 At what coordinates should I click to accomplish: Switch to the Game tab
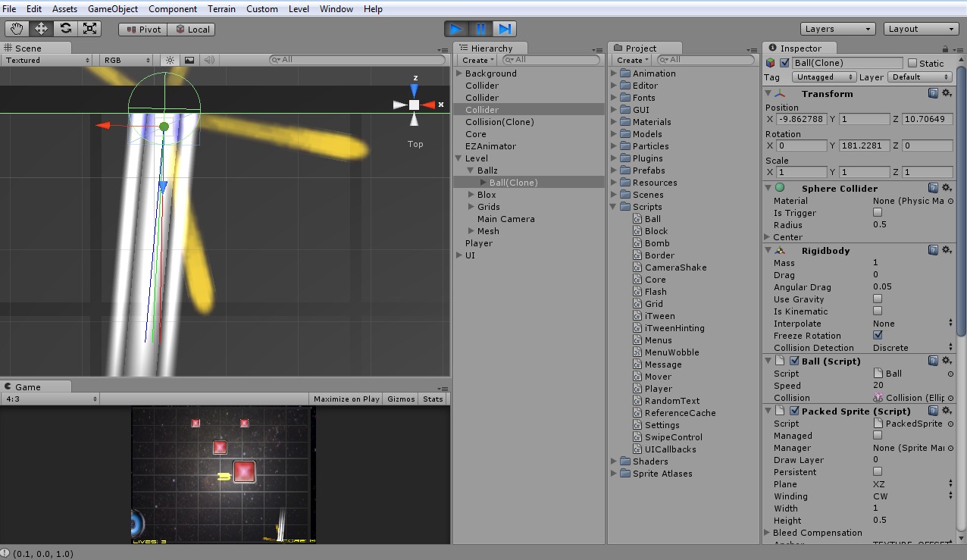pos(29,386)
